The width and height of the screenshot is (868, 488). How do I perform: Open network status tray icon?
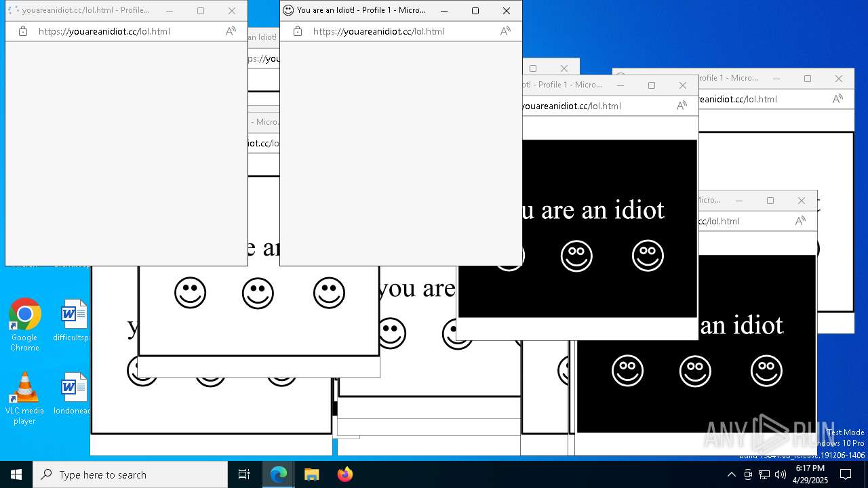(x=764, y=474)
